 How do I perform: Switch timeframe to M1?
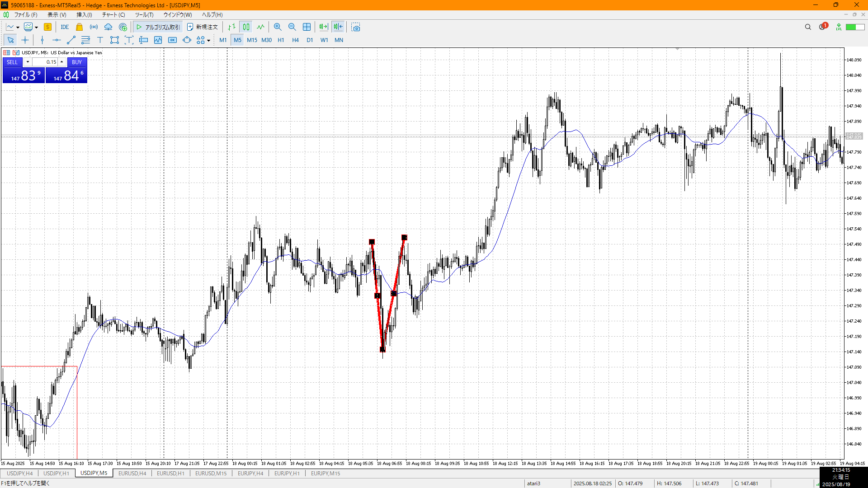coord(223,40)
